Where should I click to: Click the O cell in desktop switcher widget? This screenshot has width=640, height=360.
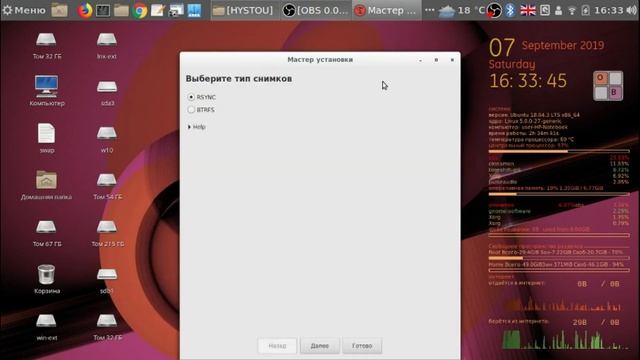click(x=600, y=78)
